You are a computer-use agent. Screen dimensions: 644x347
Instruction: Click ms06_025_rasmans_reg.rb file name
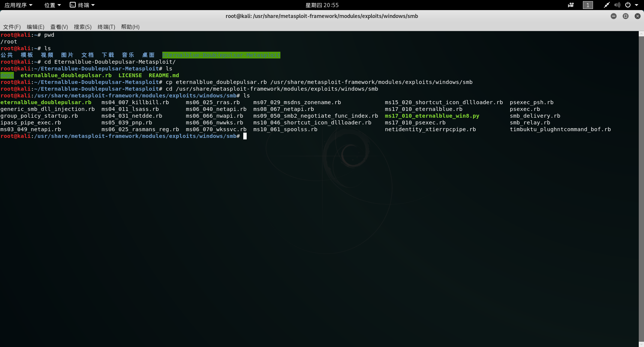coord(140,129)
